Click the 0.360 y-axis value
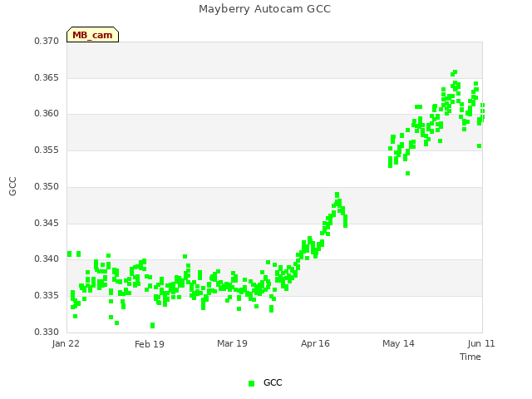The height and width of the screenshot is (399, 532). coord(47,113)
